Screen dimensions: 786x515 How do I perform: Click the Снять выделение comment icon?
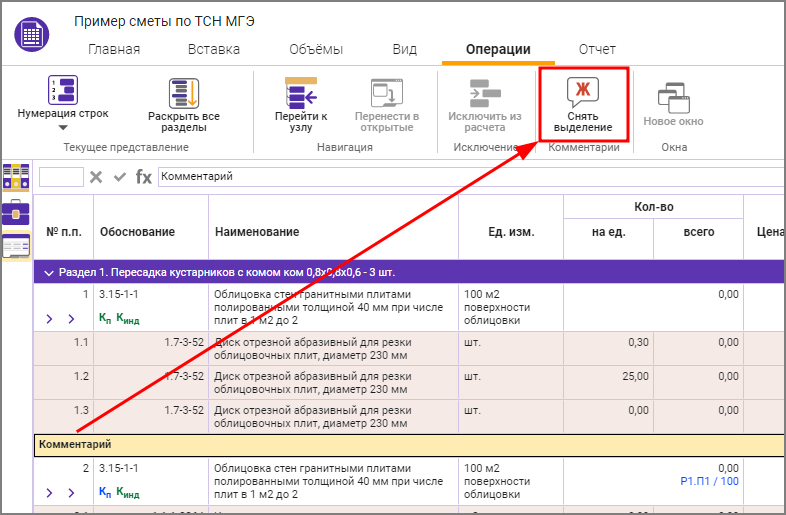(x=583, y=93)
